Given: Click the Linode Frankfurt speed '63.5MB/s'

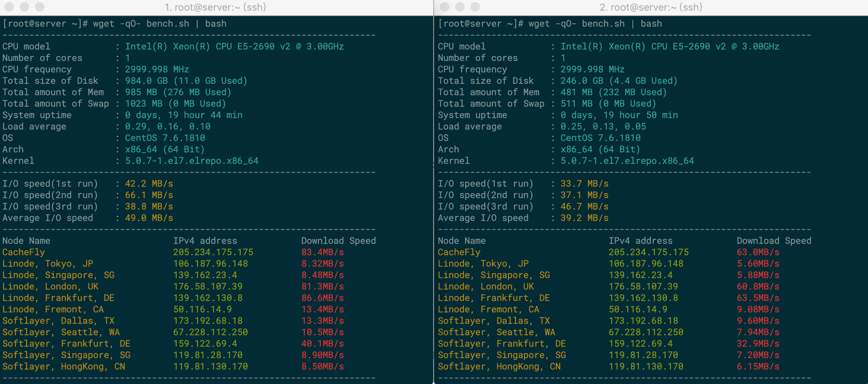Looking at the screenshot, I should tap(758, 298).
